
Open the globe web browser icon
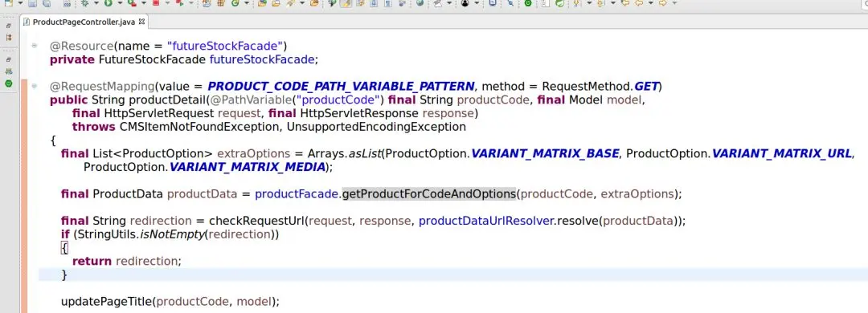(x=420, y=3)
